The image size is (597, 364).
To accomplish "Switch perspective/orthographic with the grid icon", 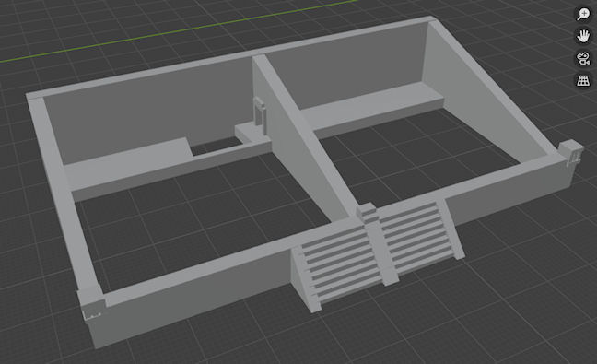I will click(x=583, y=81).
